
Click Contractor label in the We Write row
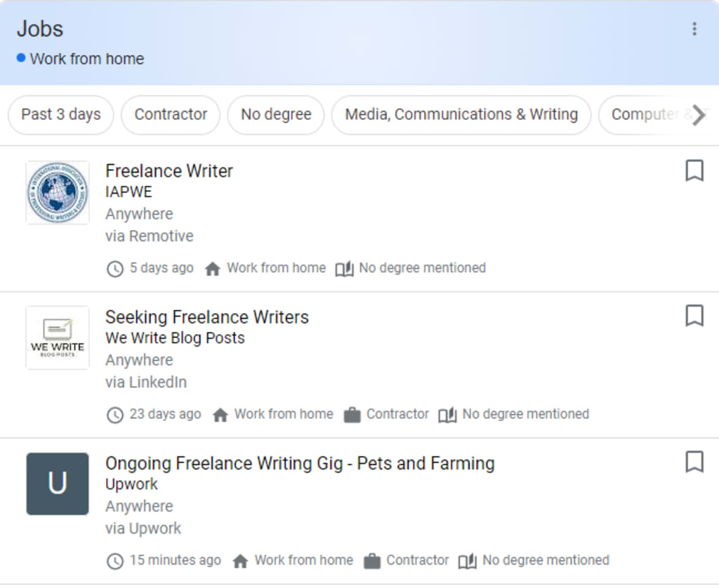point(397,414)
